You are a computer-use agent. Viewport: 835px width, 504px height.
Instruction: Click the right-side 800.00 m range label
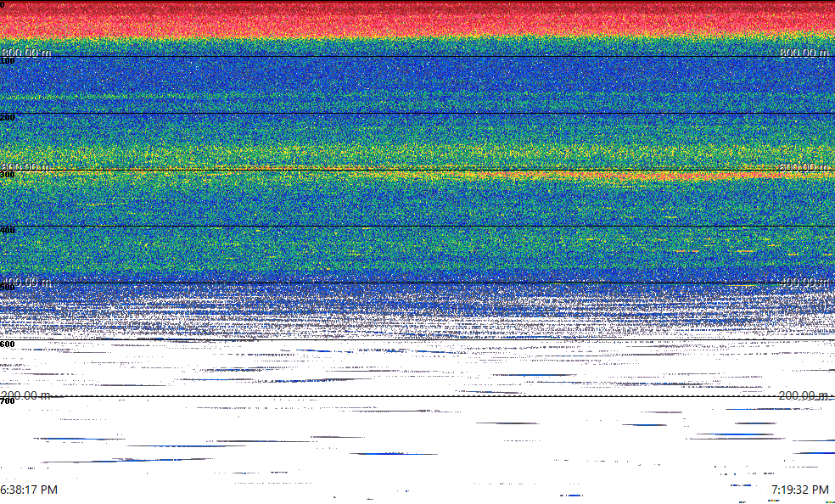(x=804, y=53)
